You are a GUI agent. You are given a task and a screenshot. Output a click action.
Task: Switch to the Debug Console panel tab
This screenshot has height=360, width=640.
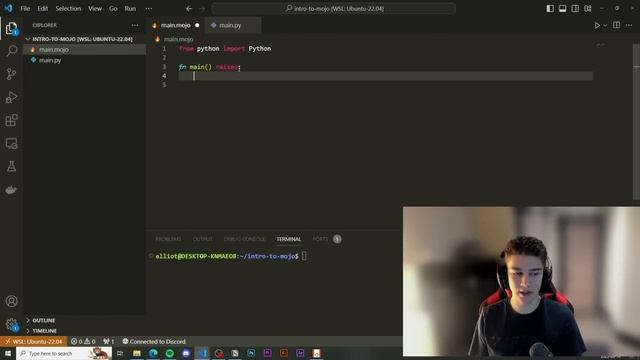point(244,239)
